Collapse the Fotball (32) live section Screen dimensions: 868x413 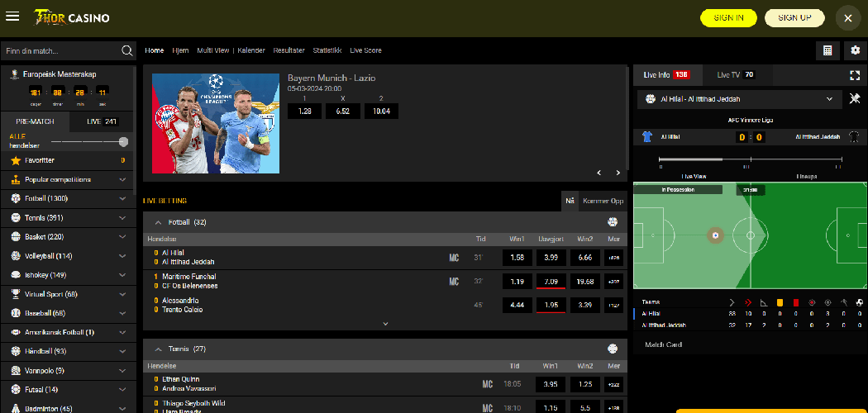154,222
